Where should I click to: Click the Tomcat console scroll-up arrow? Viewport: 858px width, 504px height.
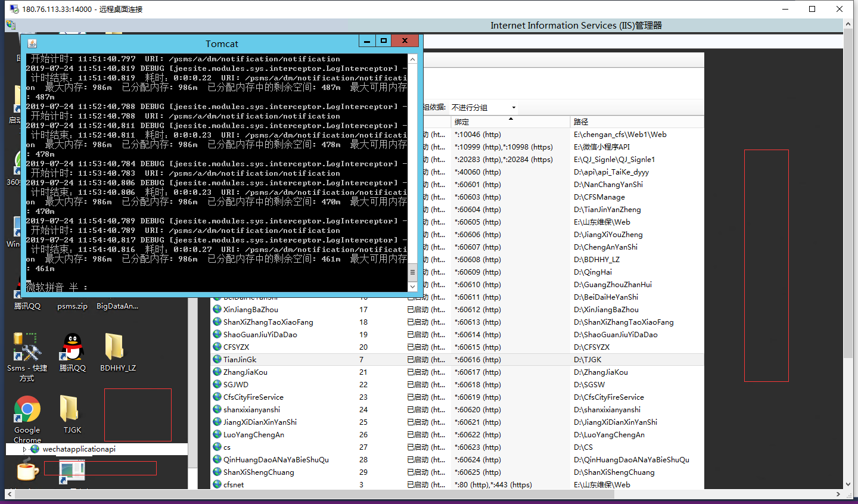(412, 59)
